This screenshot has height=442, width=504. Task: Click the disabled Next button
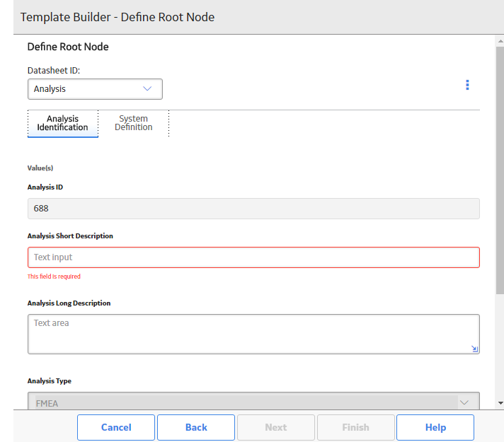point(276,427)
